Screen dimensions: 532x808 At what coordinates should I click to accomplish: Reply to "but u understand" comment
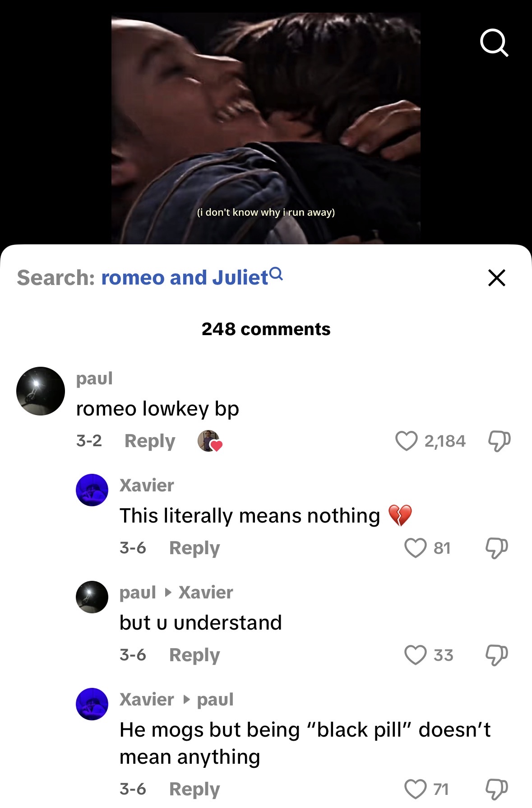[x=194, y=655]
